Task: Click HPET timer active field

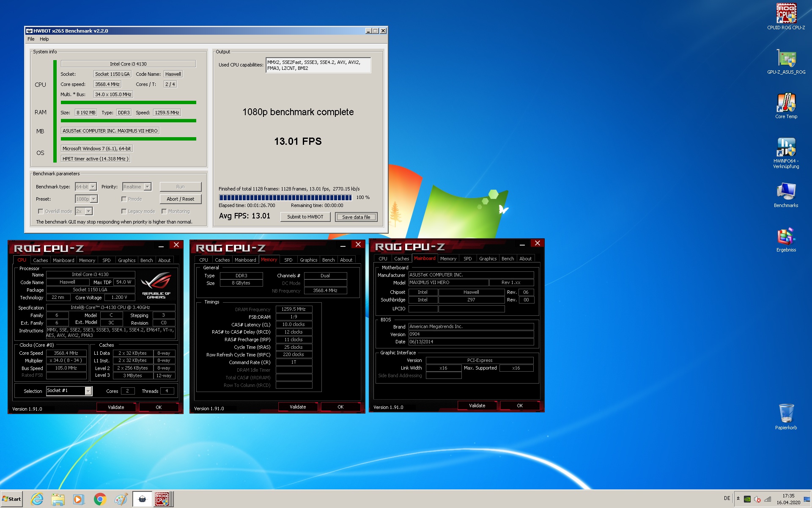Action: (96, 159)
